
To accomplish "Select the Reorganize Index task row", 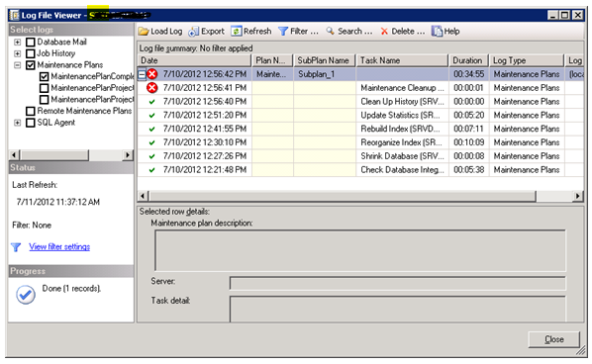I will coord(360,142).
